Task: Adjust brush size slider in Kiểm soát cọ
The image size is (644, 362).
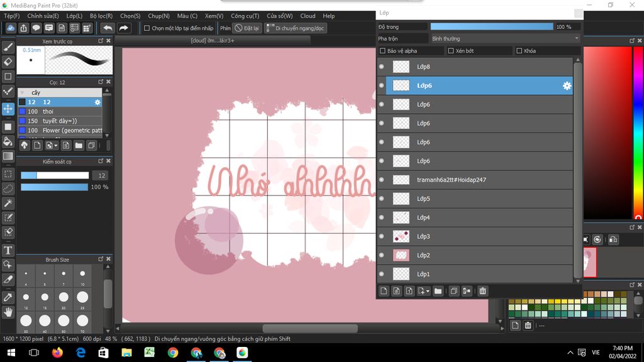Action: coord(55,175)
